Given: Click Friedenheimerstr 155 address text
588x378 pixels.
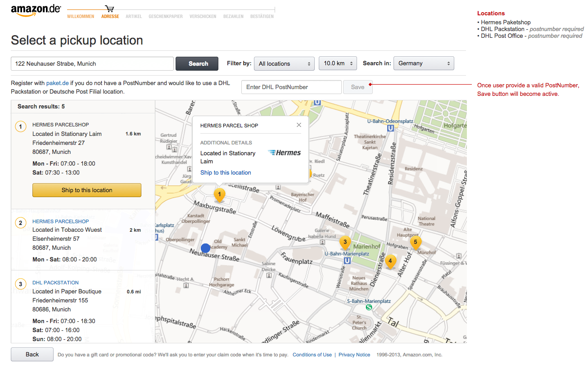Looking at the screenshot, I should [x=60, y=300].
